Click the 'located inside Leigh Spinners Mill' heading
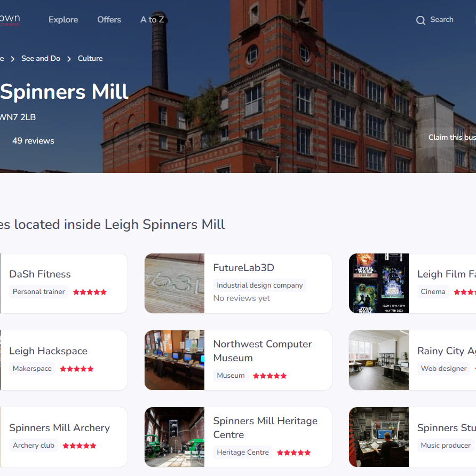Viewport: 476px width, 476px height. (120, 224)
